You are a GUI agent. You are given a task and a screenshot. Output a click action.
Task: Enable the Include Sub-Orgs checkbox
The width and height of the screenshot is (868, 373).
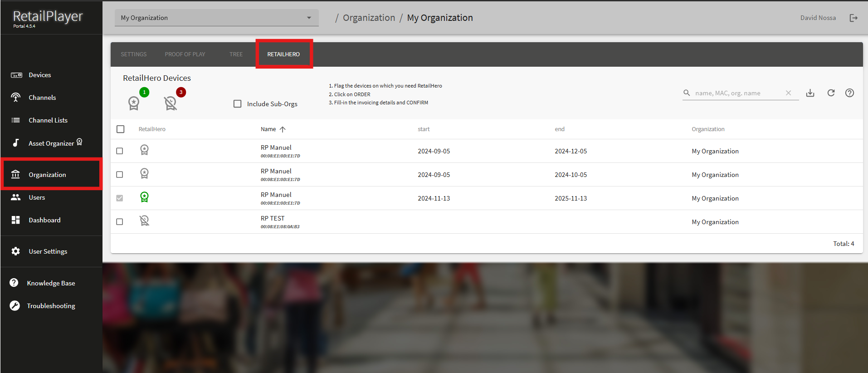(237, 104)
